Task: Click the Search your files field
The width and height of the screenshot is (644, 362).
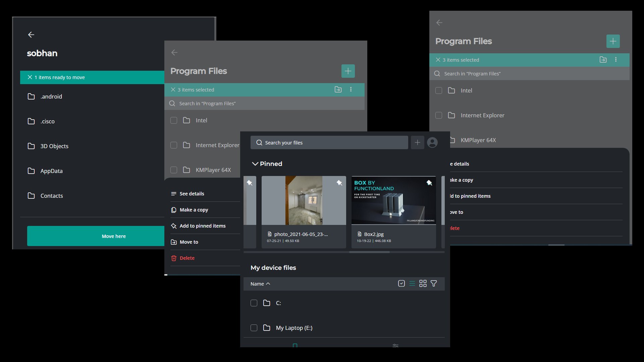Action: pos(329,143)
